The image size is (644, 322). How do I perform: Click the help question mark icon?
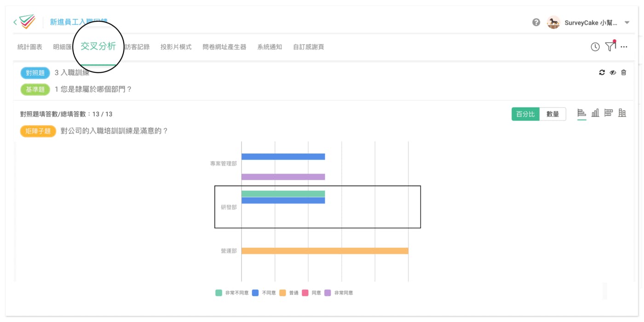pos(536,22)
